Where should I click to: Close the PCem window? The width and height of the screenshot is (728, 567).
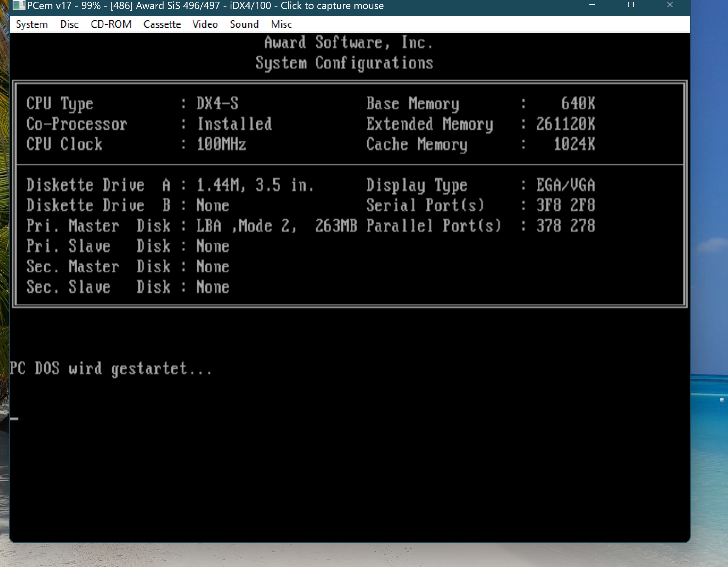coord(670,5)
